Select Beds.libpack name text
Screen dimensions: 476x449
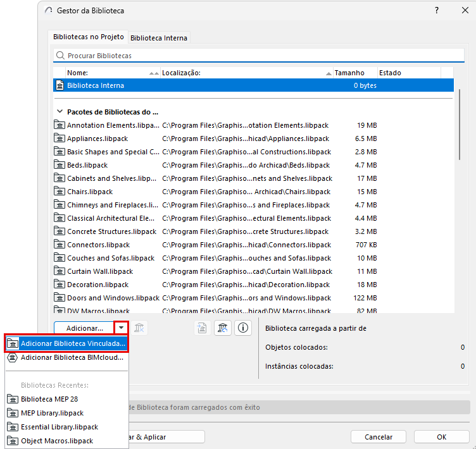[87, 165]
